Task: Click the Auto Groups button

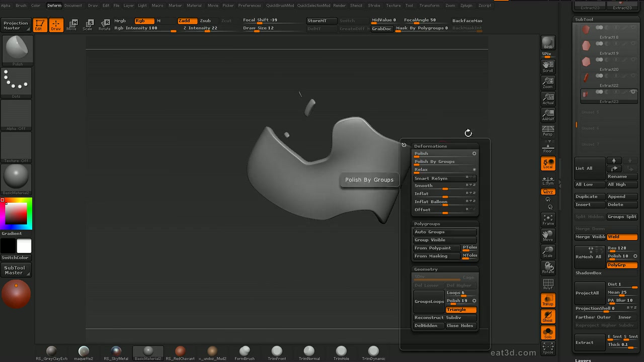Action: point(445,232)
